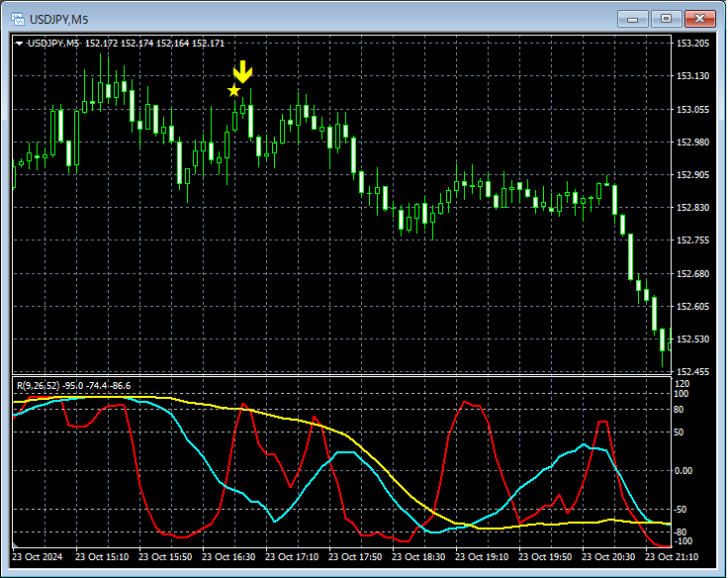
Task: Click the 153.055 price scale label
Action: tap(692, 109)
